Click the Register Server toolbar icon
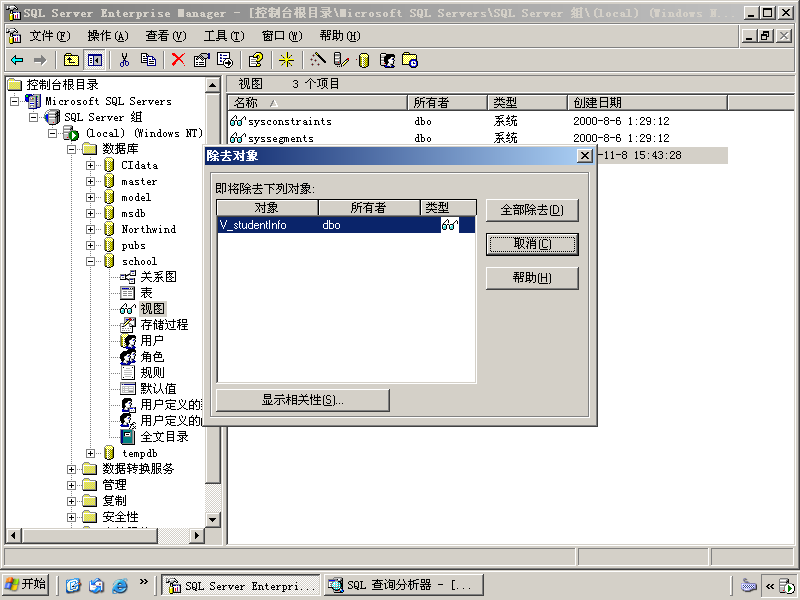 341,60
